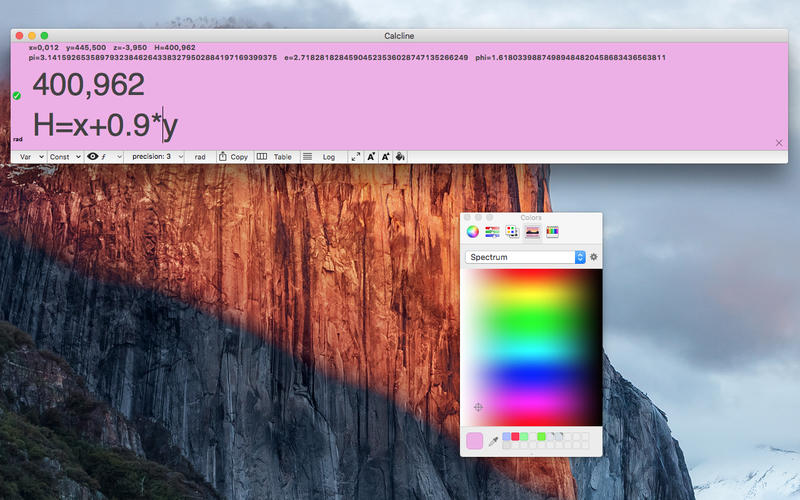Expand the Const dropdown list
Viewport: 800px width, 500px height.
64,157
